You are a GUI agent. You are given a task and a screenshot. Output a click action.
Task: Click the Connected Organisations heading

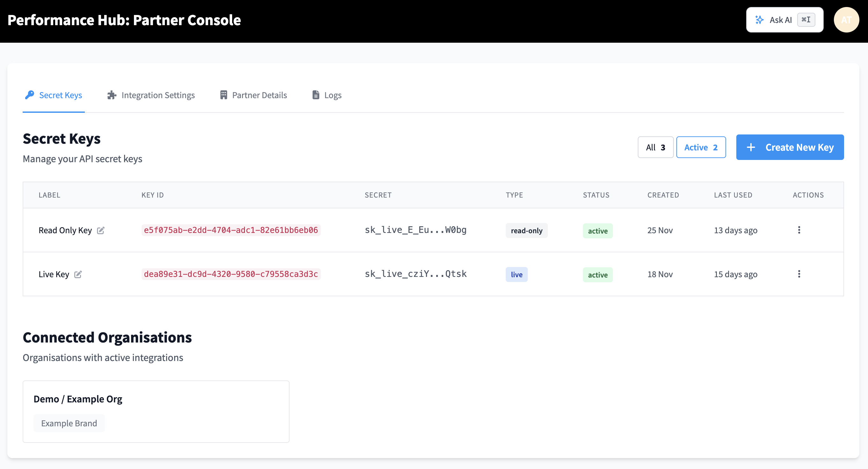pyautogui.click(x=107, y=337)
